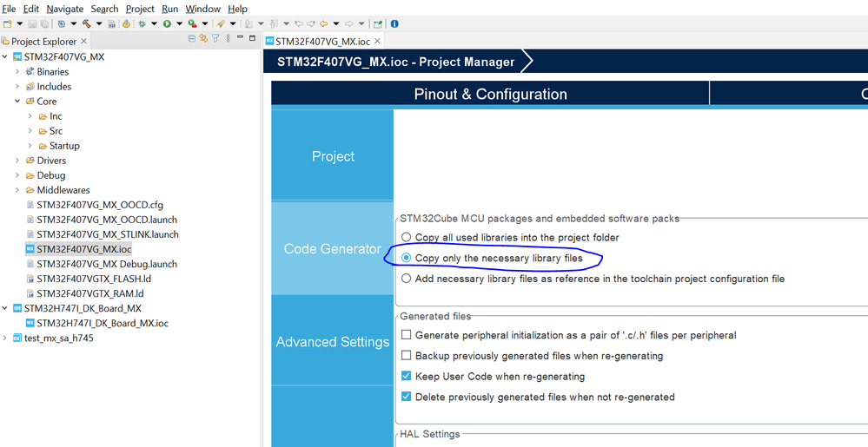Image resolution: width=868 pixels, height=447 pixels.
Task: Click the search flashlight toolbar icon
Action: click(221, 23)
